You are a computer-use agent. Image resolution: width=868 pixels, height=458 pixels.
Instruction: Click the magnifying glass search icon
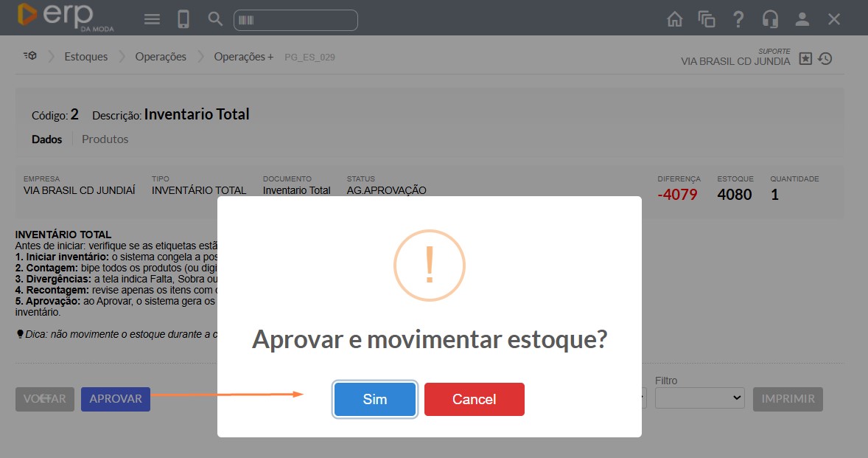pos(215,19)
